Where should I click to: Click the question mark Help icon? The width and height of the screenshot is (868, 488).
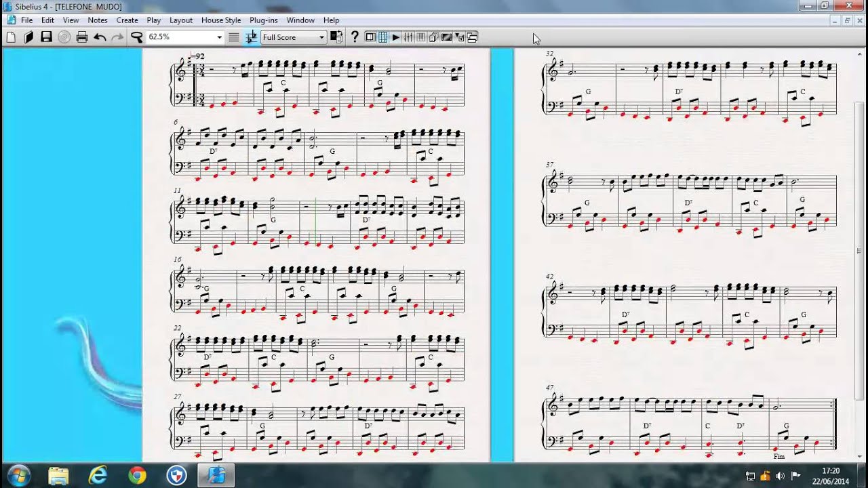tap(354, 37)
